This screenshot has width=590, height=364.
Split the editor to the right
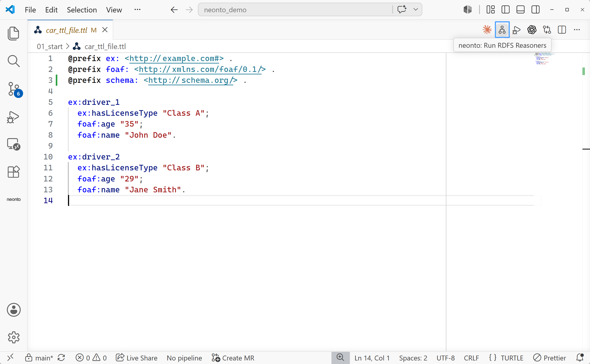pyautogui.click(x=562, y=30)
